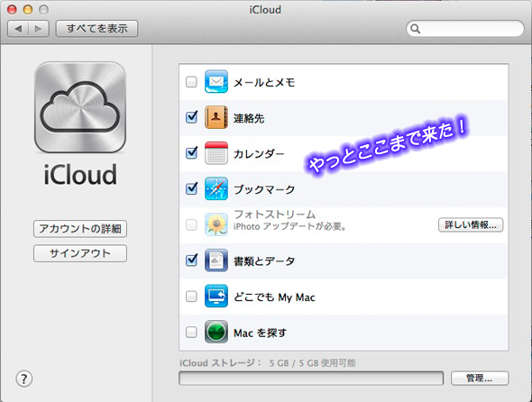The height and width of the screenshot is (402, 532).
Task: Click the Safari bookmarks compass icon
Action: coord(216,188)
